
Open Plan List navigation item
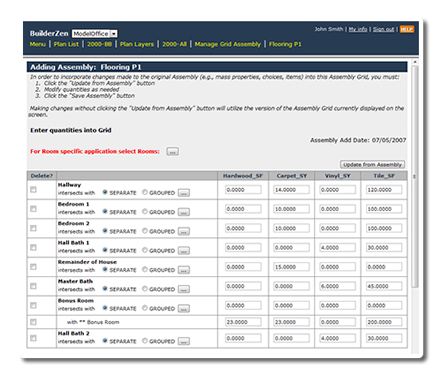66,44
